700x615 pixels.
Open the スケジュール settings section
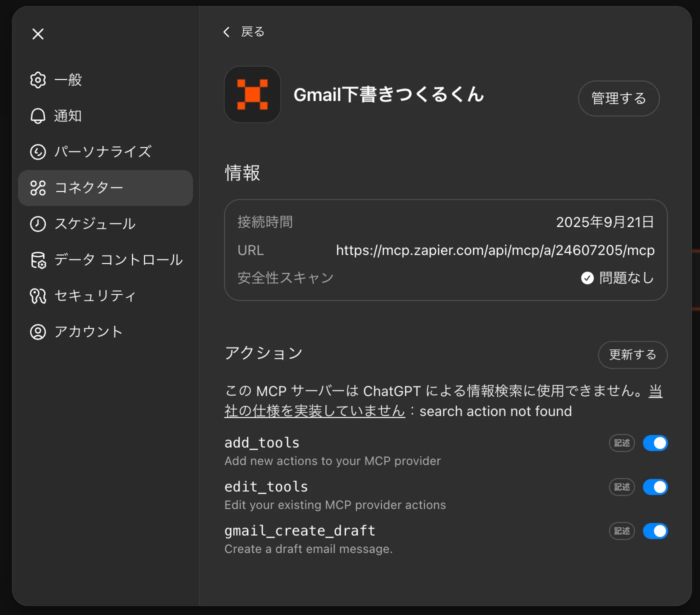(x=105, y=224)
